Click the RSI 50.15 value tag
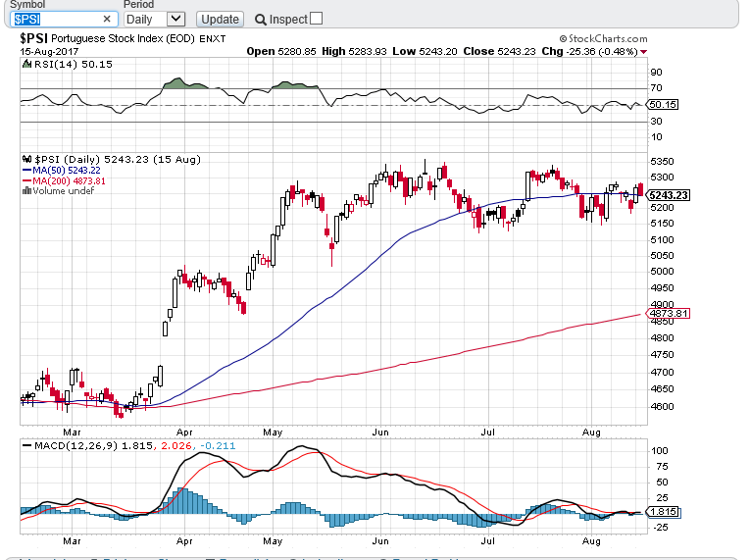Screen dimensions: 750x560 pyautogui.click(x=662, y=104)
